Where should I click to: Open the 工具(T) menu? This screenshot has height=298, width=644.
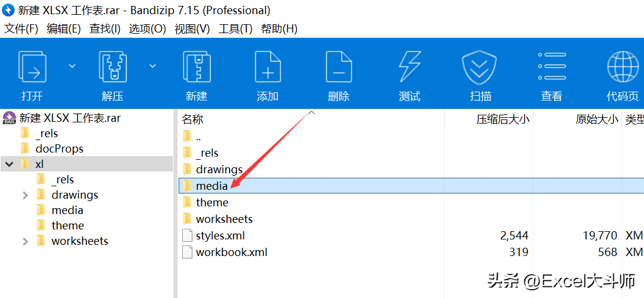(x=236, y=29)
